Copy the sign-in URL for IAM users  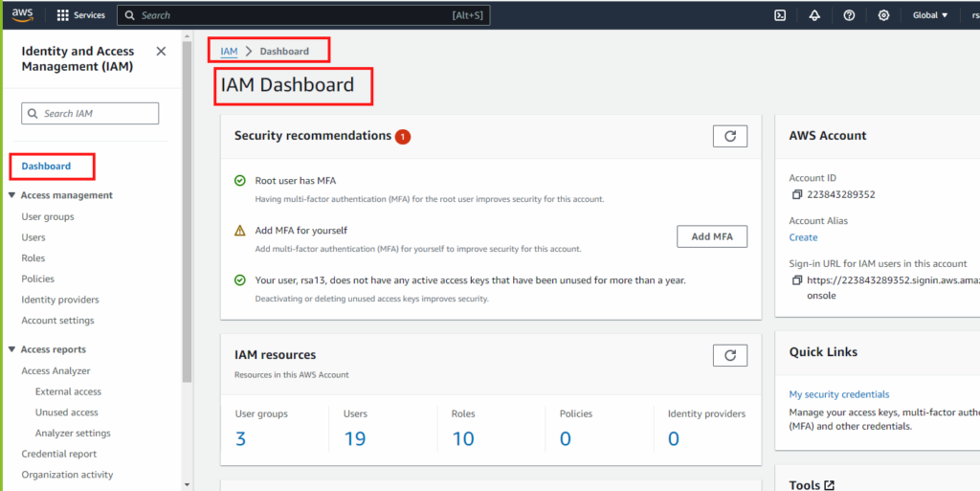tap(797, 280)
